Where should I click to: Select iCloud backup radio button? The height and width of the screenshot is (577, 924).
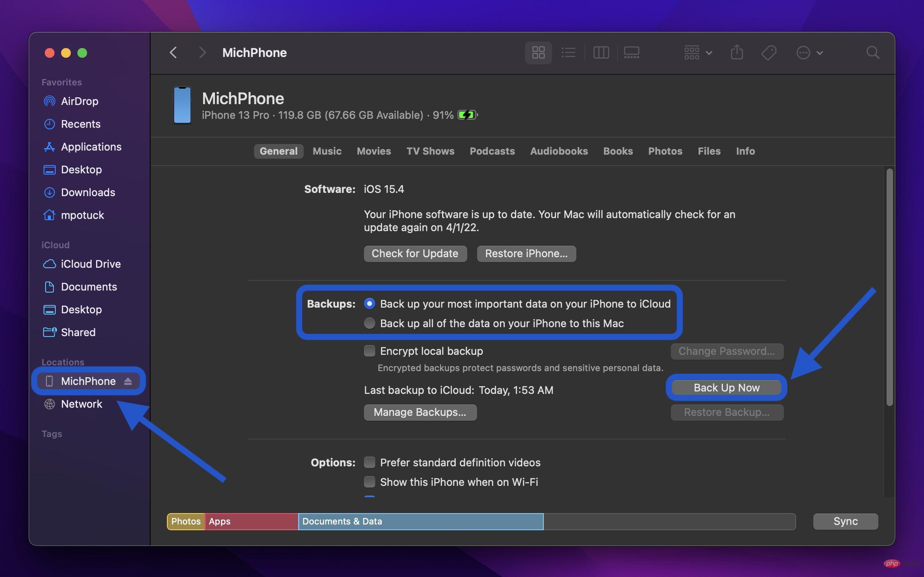[x=369, y=304]
